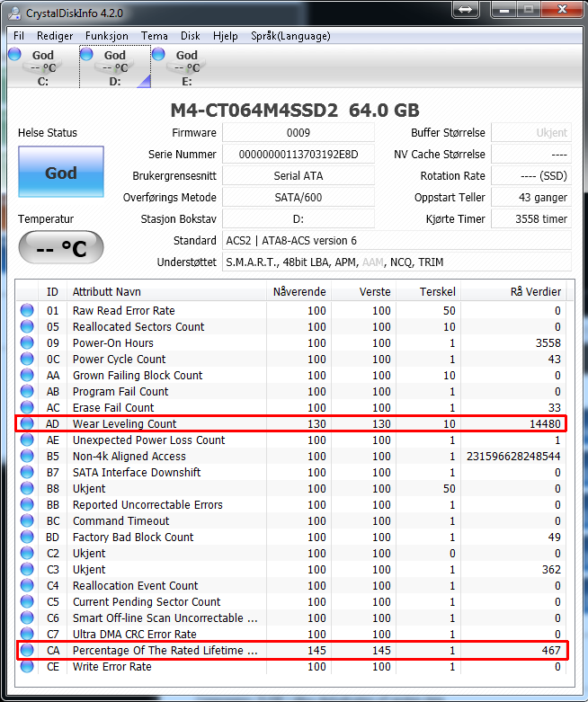Click the NV Cache Størrelse value field
Viewport: 588px width, 702px height.
(531, 155)
